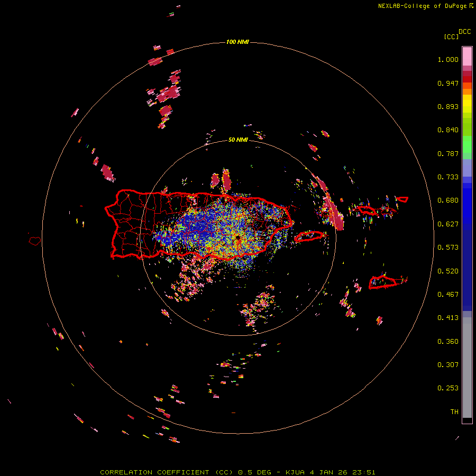Click the DCC label above the color bar
Screen dimensions: 476x476
pos(464,32)
